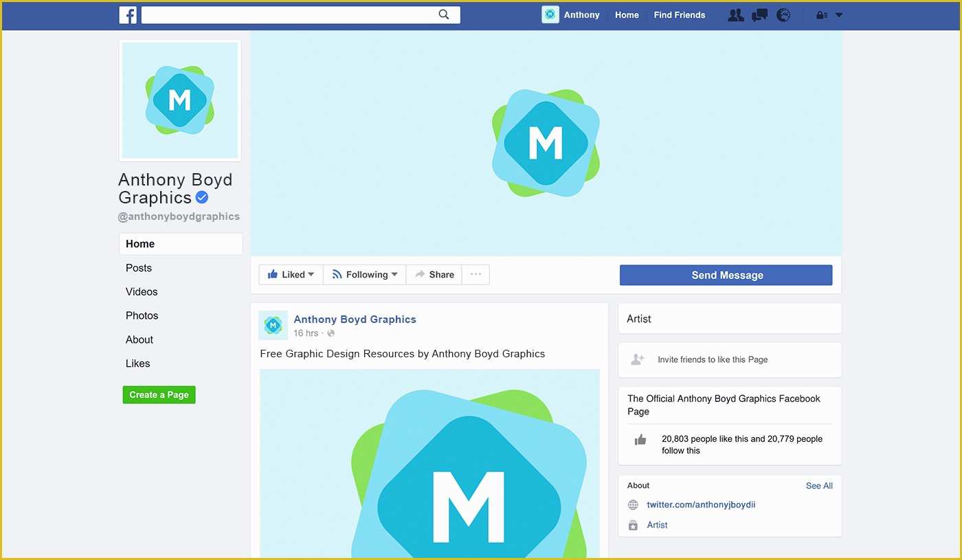The width and height of the screenshot is (962, 560).
Task: Click the @anthonyboydgraphics username
Action: coord(179,216)
